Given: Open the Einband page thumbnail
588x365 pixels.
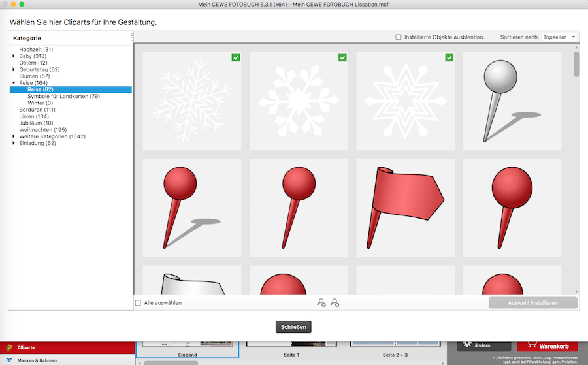Looking at the screenshot, I should [188, 349].
